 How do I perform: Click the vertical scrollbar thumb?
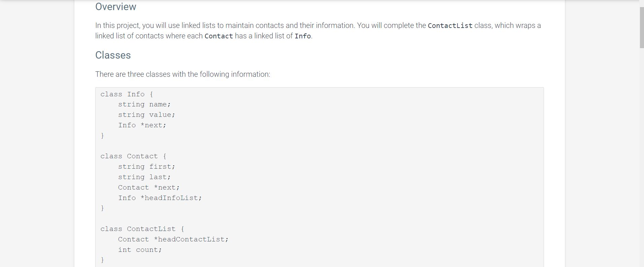642,27
